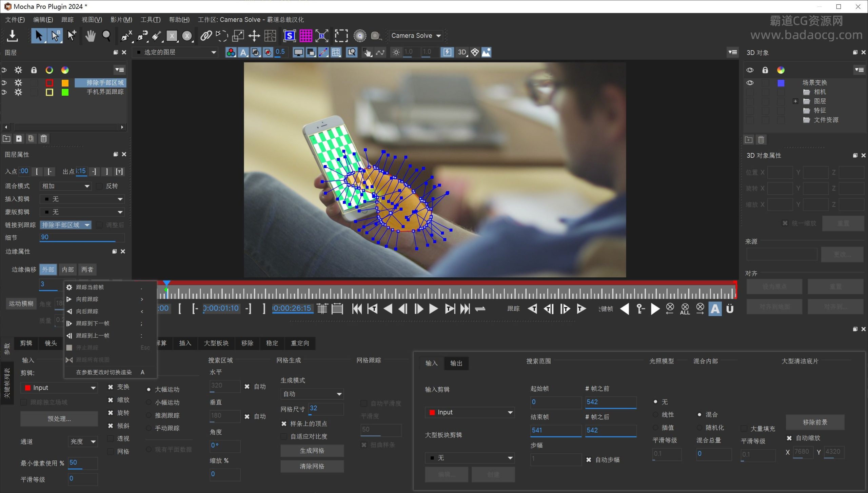Click 细节 slider value 90
Screen dimensions: 868x493
(x=82, y=237)
